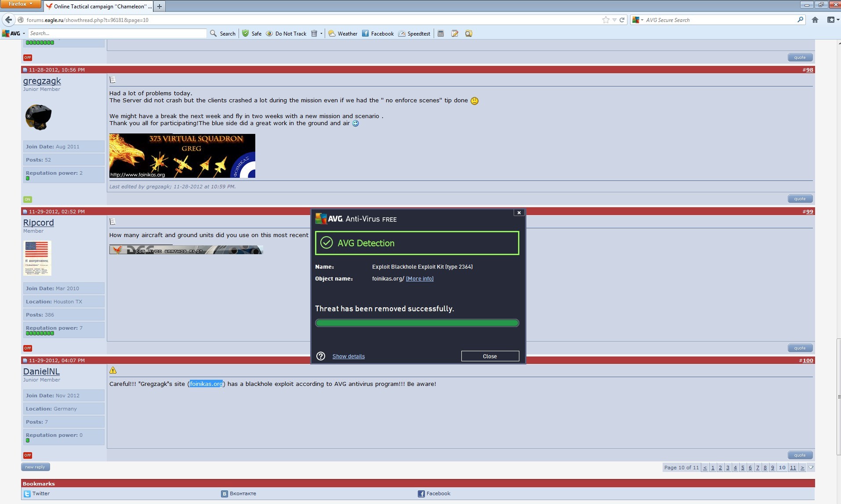Screen dimensions: 841x504
Task: Expand the trash can dropdown arrow
Action: 321,33
